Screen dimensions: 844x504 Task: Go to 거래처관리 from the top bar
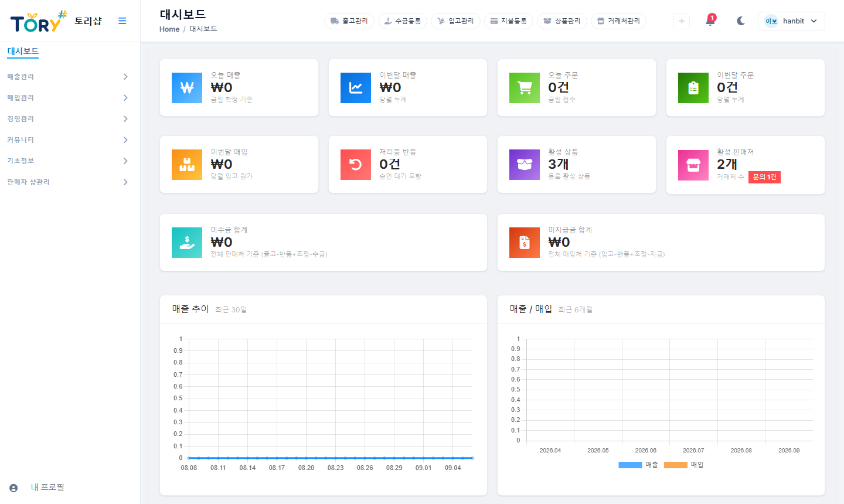[x=619, y=21]
